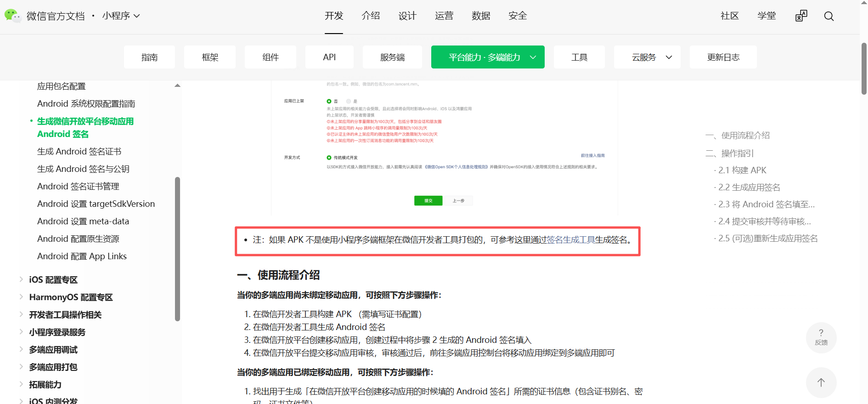Open sidebar item 应用包名配置

[62, 86]
